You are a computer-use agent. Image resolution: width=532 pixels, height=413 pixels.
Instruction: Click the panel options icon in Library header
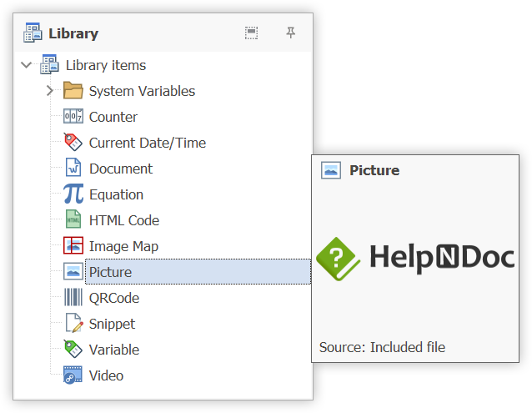pos(251,33)
